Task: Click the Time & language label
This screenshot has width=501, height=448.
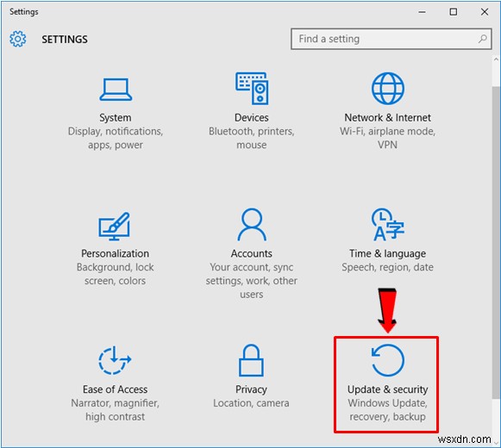Action: tap(387, 253)
